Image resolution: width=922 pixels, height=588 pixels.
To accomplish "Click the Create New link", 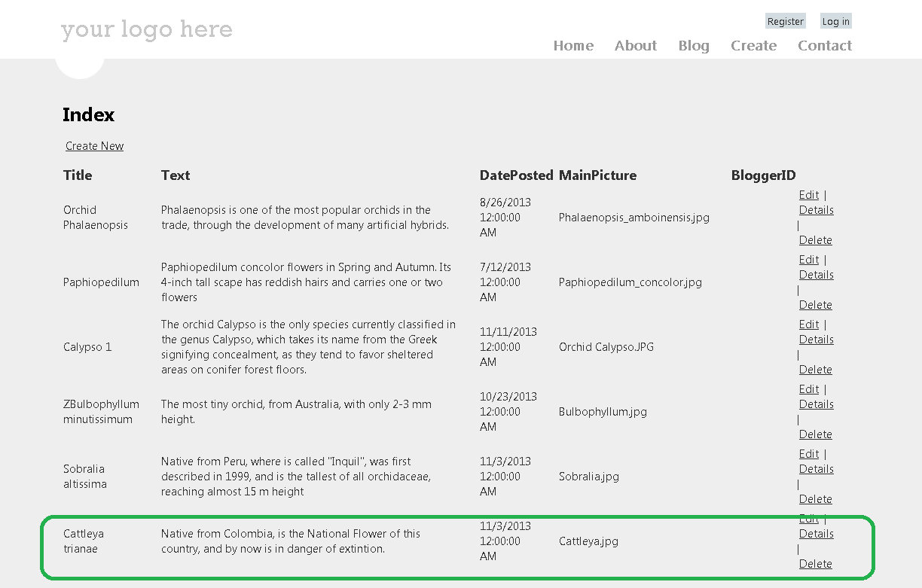I will point(94,146).
